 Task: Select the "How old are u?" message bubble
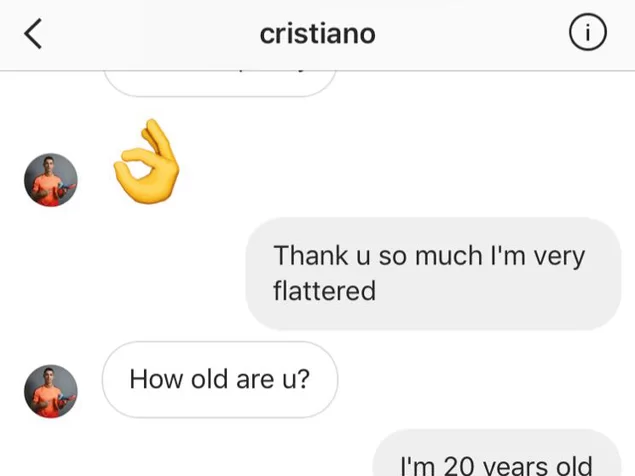tap(220, 380)
